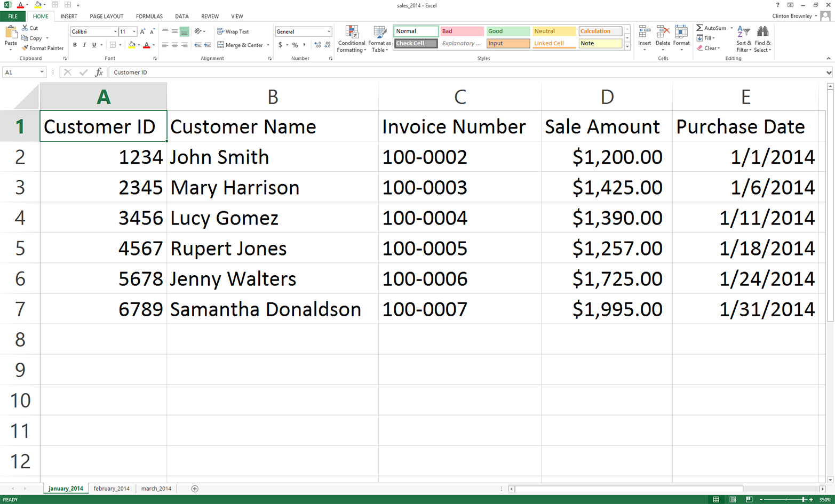Open Sort & Filter options
Screen dimensions: 835x504
point(743,38)
